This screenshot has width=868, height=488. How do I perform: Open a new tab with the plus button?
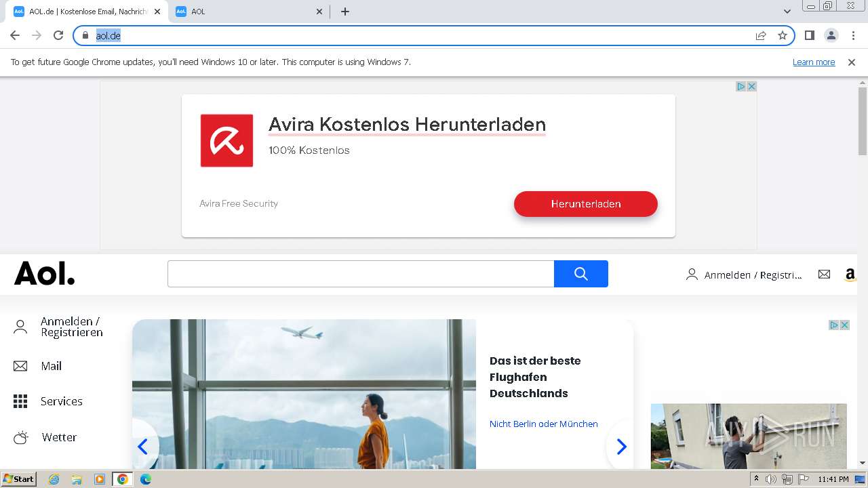pos(345,12)
